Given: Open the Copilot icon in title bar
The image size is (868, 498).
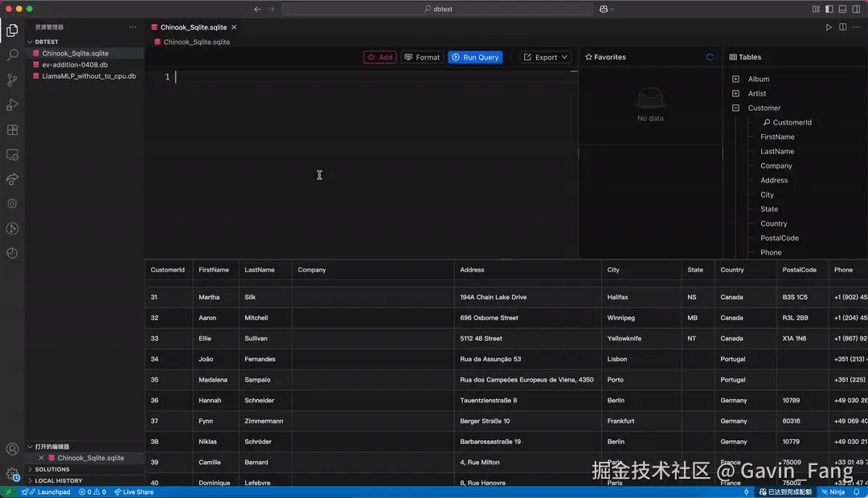Looking at the screenshot, I should click(x=607, y=9).
